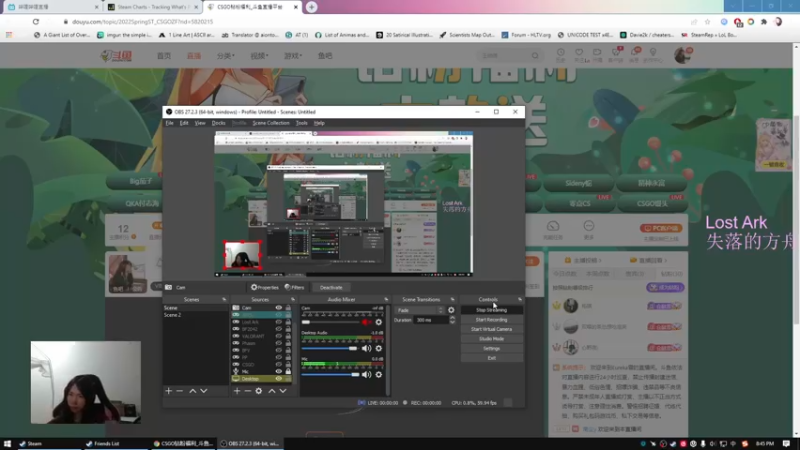Open the Tools menu in OBS

[x=302, y=123]
